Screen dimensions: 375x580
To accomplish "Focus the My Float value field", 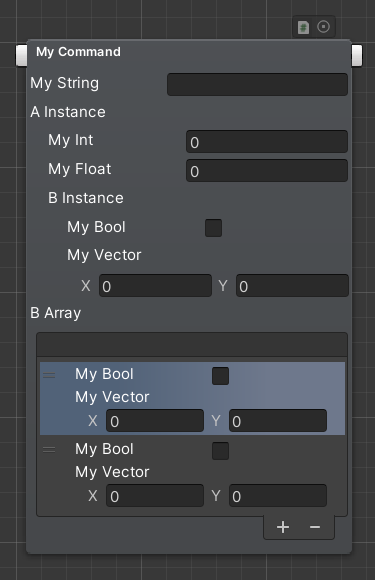I will click(267, 171).
